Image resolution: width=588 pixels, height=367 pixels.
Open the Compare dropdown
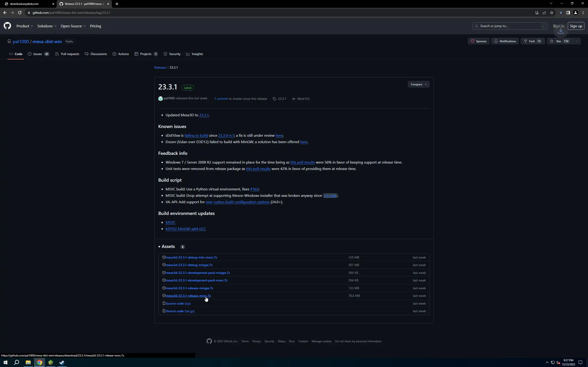[x=418, y=84]
